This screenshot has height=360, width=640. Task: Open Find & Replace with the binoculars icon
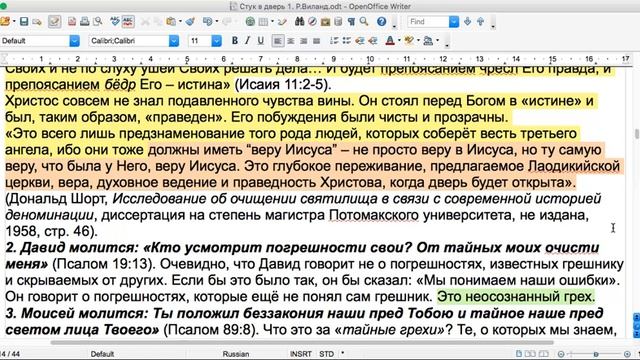point(300,22)
